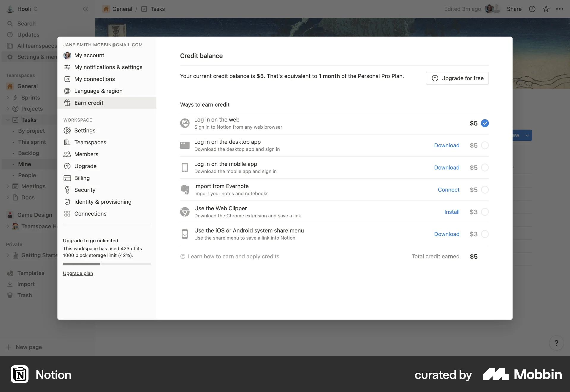The image size is (570, 392).
Task: Click the Upgrade for free button
Action: click(x=457, y=78)
